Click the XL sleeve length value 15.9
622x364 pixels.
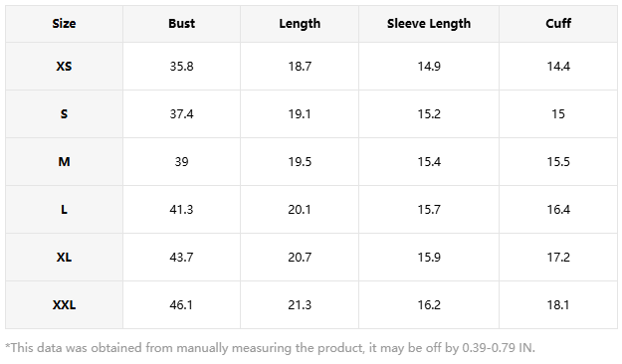[429, 258]
